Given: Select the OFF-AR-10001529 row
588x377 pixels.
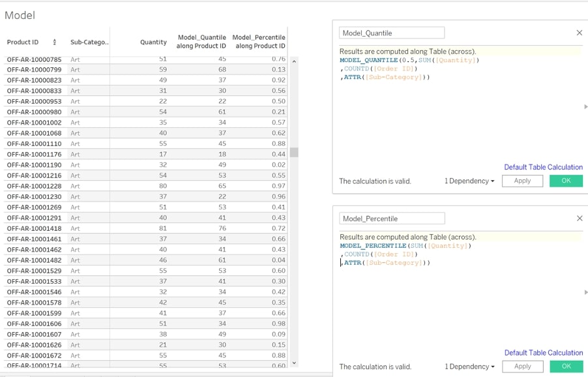Looking at the screenshot, I should [145, 271].
